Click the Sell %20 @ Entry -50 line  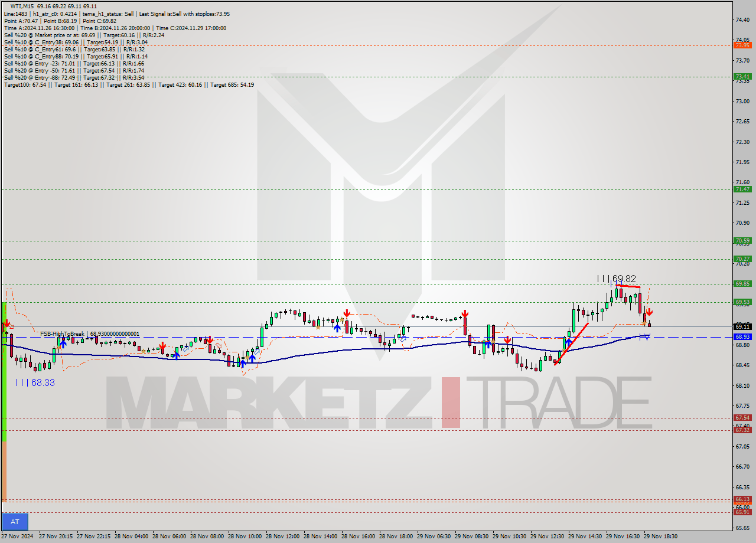(74, 70)
